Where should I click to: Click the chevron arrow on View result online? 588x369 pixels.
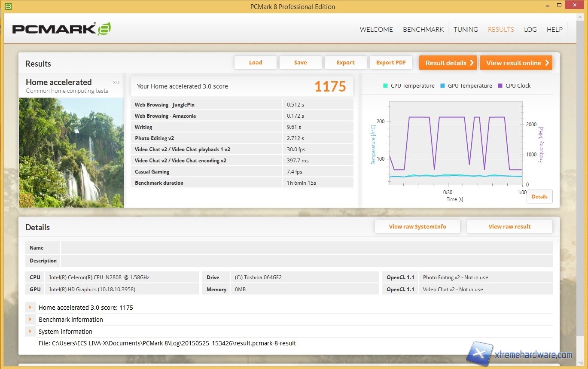(546, 62)
